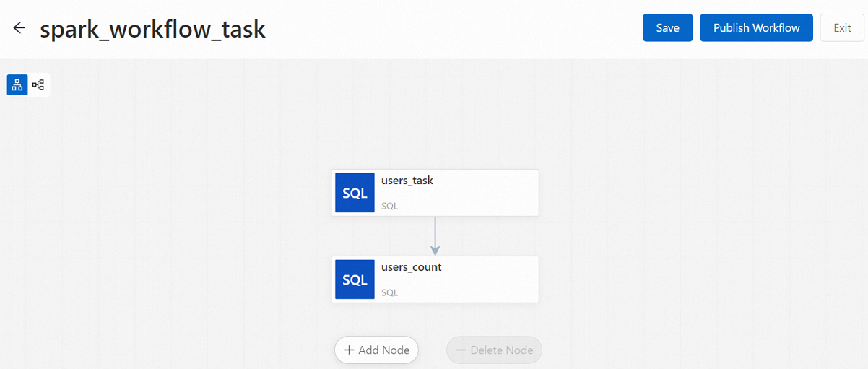Click the SQL icon on the users_task node
The height and width of the screenshot is (369, 868).
(355, 193)
